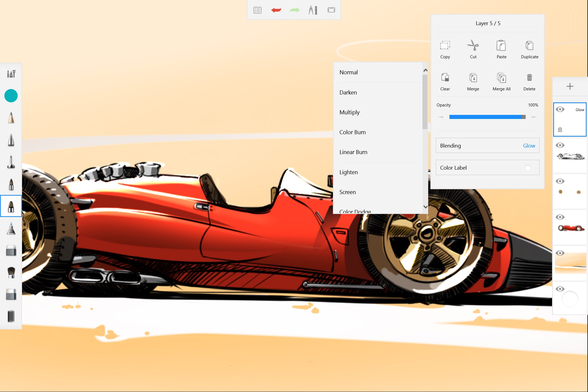Redo the undone action
The width and height of the screenshot is (588, 392).
[x=295, y=10]
